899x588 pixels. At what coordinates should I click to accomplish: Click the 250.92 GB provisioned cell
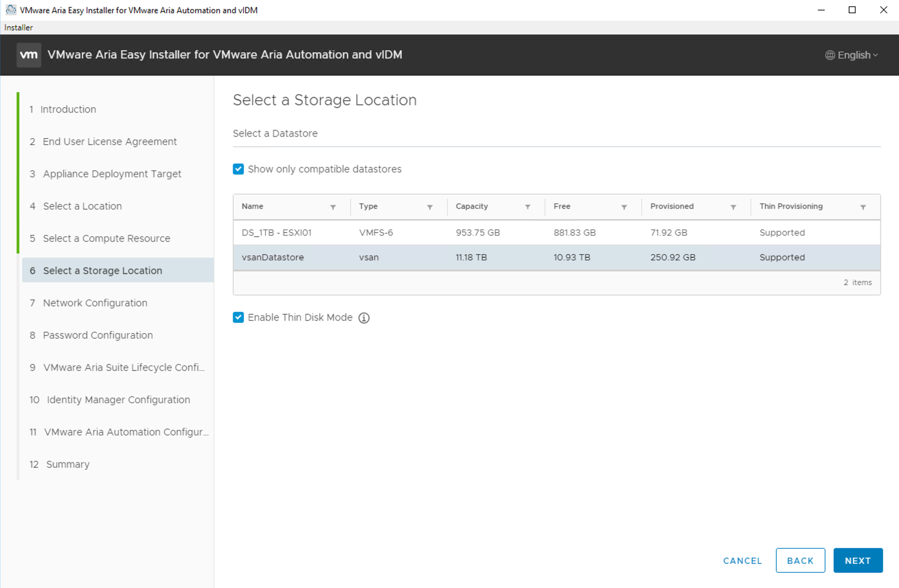click(x=673, y=258)
